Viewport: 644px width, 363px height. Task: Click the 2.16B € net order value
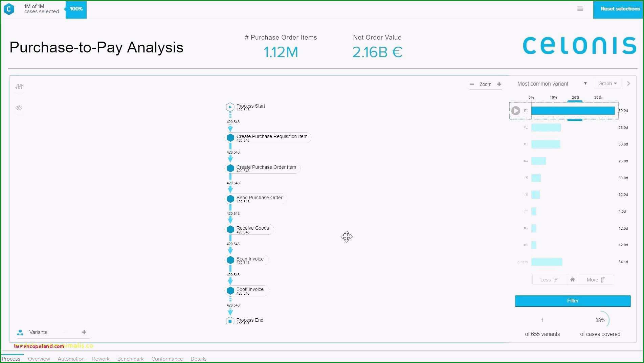pyautogui.click(x=377, y=52)
